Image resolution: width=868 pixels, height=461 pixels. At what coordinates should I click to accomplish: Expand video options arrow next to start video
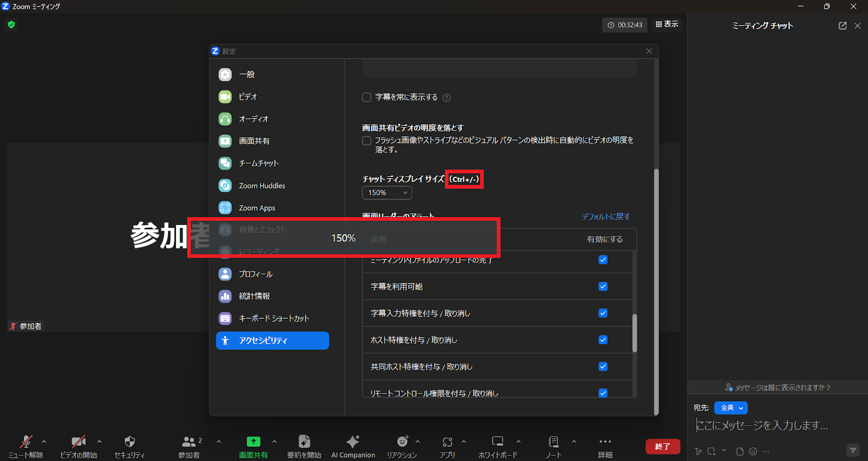tap(99, 441)
